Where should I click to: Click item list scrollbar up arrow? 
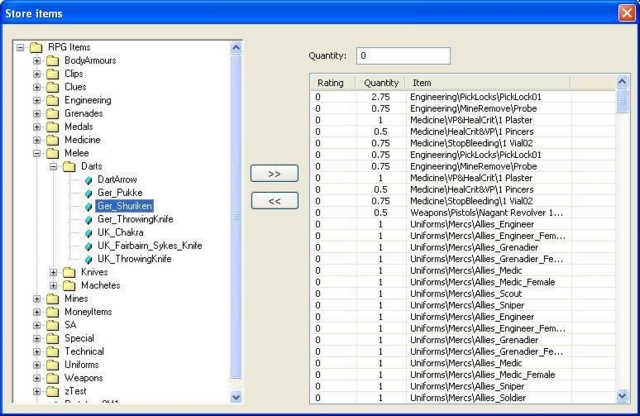(x=622, y=82)
